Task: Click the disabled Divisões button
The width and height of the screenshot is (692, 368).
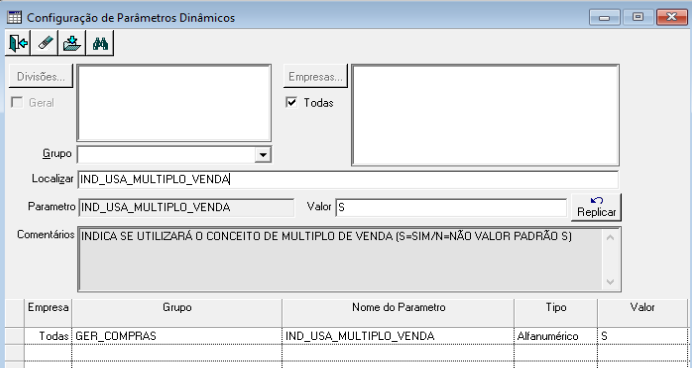Action: click(41, 76)
